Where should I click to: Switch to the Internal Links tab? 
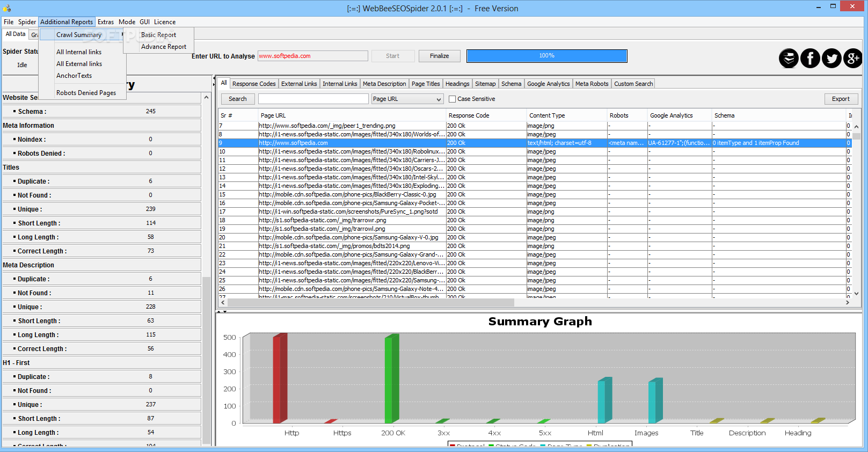[x=340, y=84]
